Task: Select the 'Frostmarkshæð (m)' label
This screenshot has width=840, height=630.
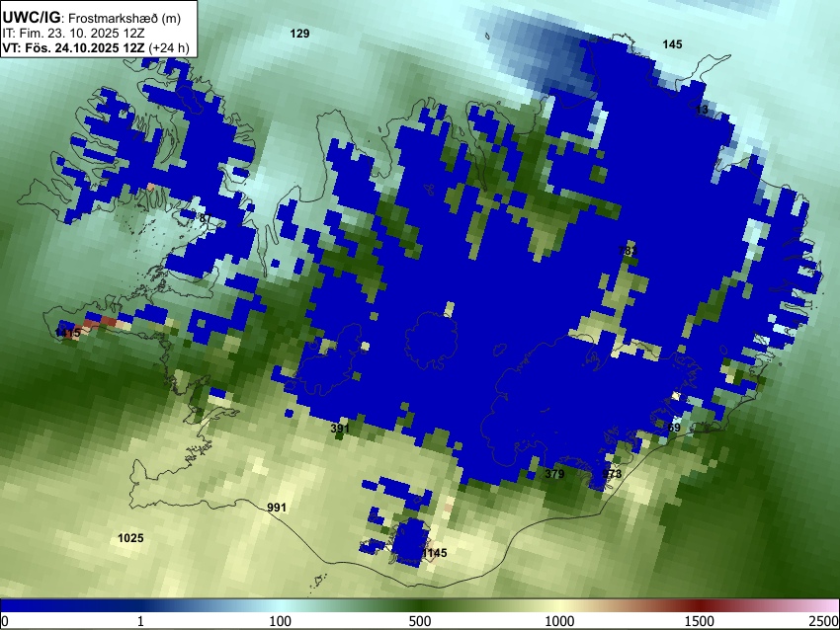Action: [x=125, y=18]
